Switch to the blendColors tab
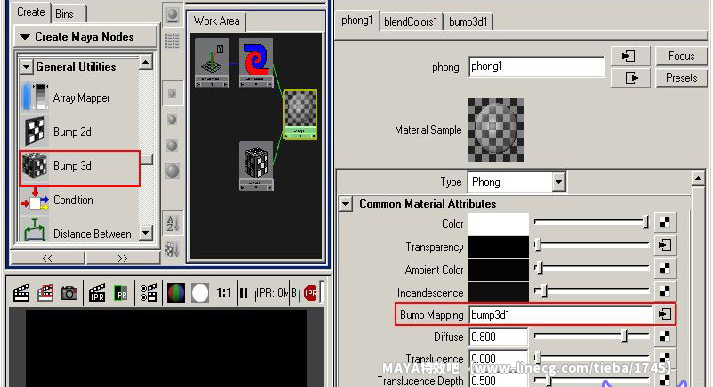Image resolution: width=713 pixels, height=387 pixels. coord(410,22)
